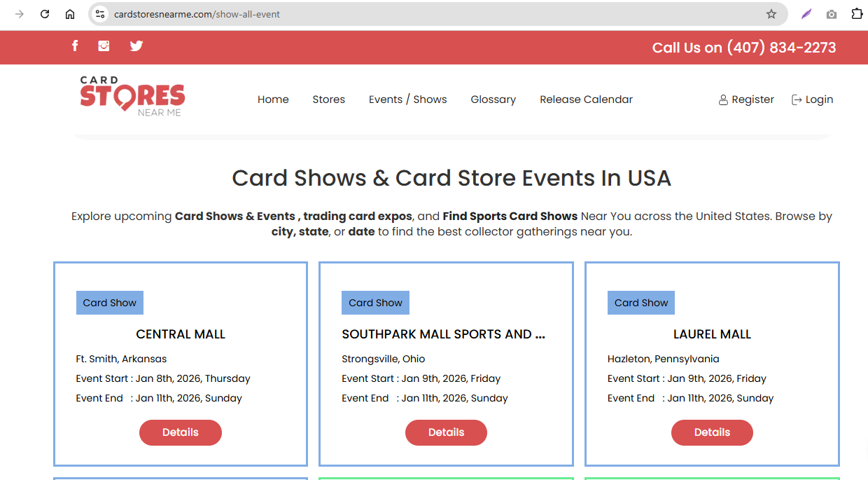
Task: Go to browser home page icon
Action: click(x=70, y=14)
